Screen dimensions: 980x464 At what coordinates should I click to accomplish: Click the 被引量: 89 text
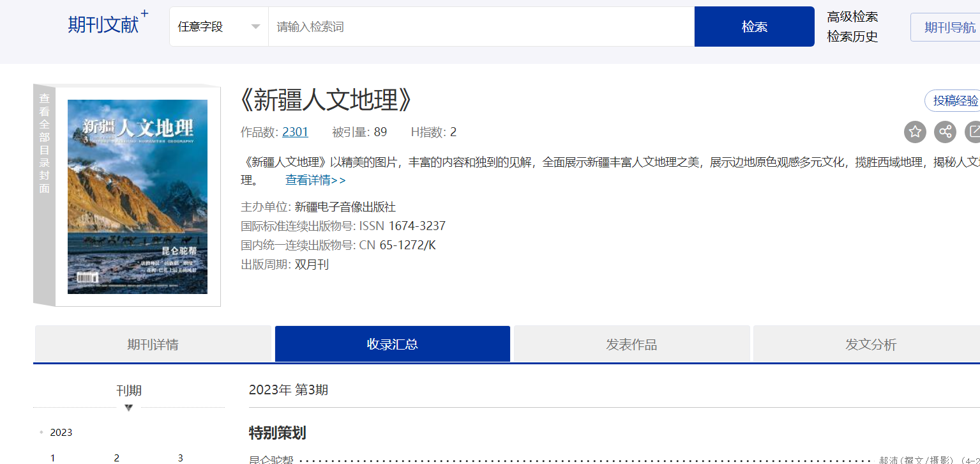pos(359,132)
